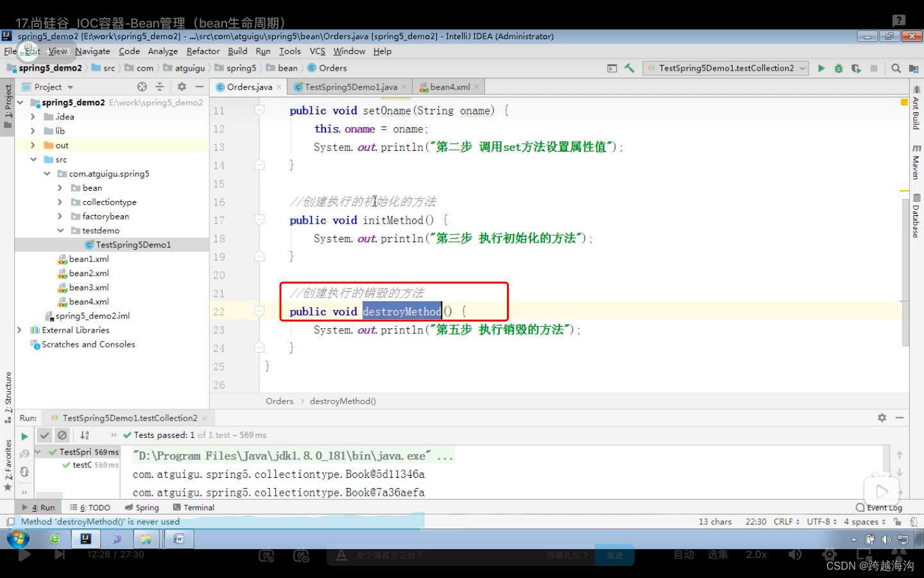This screenshot has width=924, height=578.
Task: Run with coverage icon in toolbar
Action: [856, 68]
